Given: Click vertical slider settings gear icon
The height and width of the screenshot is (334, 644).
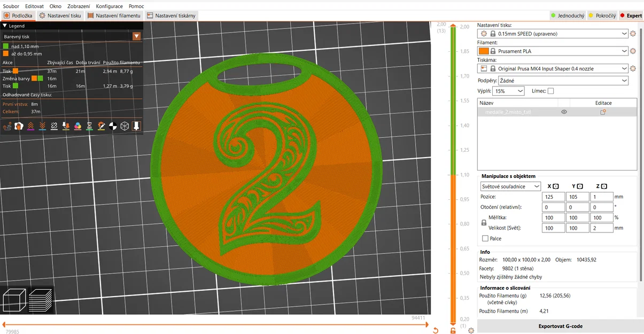Looking at the screenshot, I should 471,330.
